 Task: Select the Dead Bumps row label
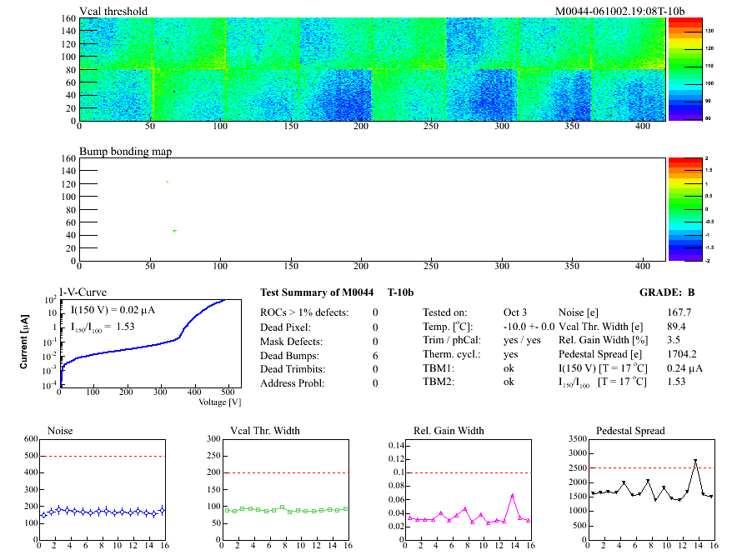[291, 355]
